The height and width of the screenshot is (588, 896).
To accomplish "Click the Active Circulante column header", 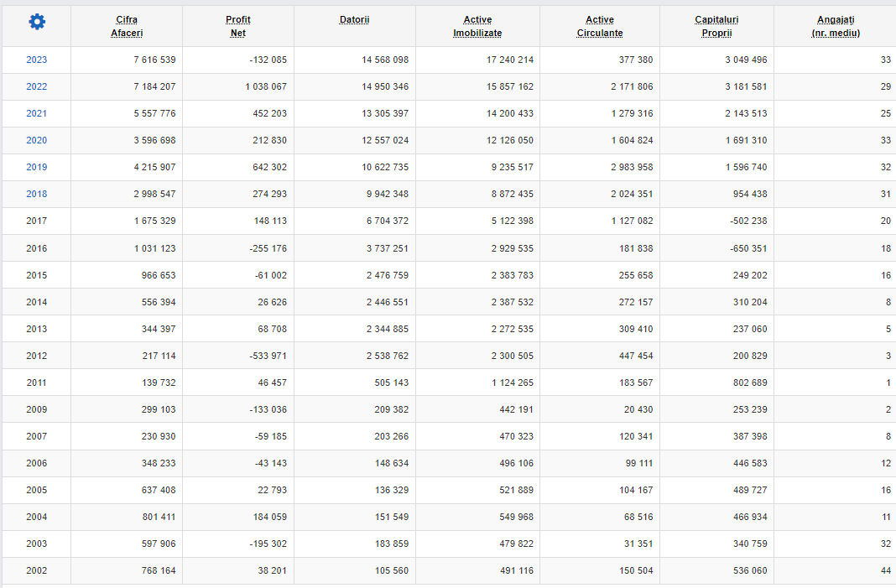I will coord(600,26).
